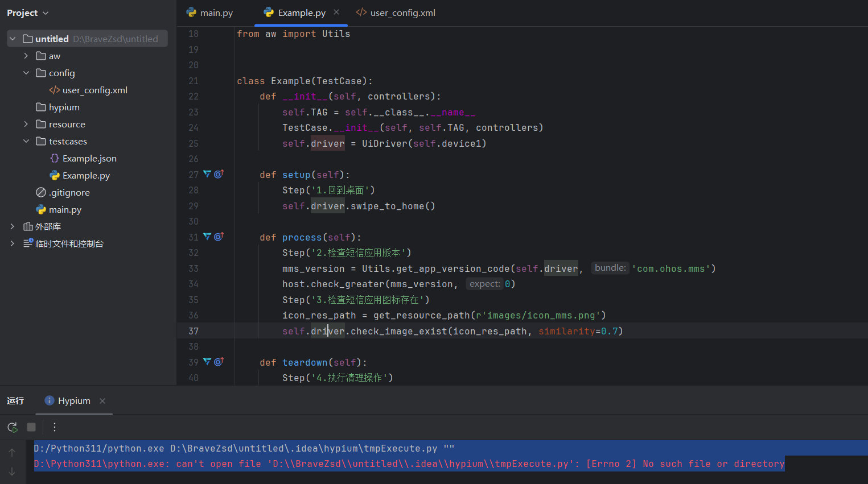Open the run toolbar more options menu
The height and width of the screenshot is (484, 868).
pyautogui.click(x=55, y=427)
